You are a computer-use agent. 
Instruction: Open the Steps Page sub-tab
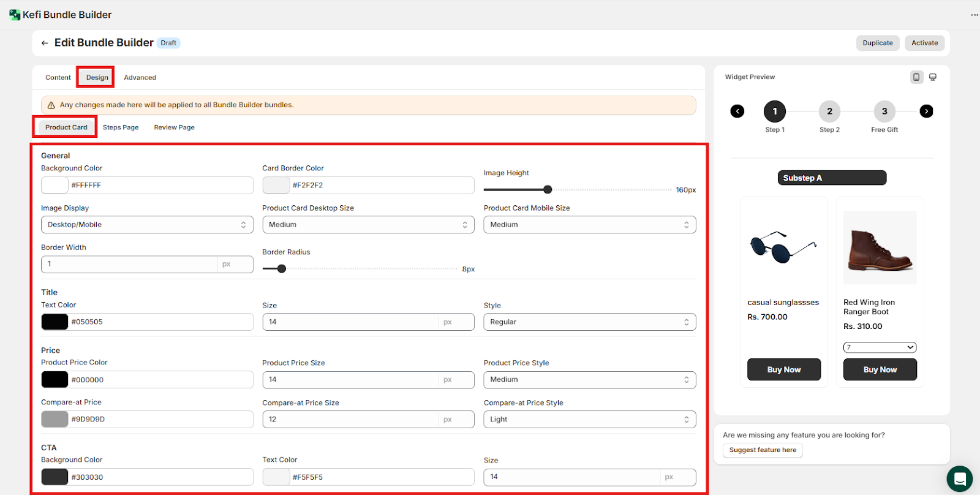[x=121, y=127]
